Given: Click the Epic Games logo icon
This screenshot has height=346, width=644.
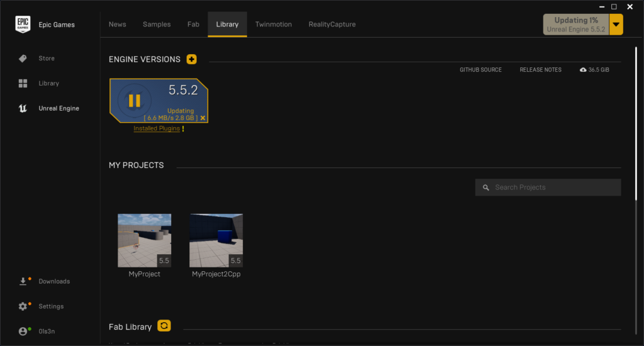Looking at the screenshot, I should tap(23, 25).
